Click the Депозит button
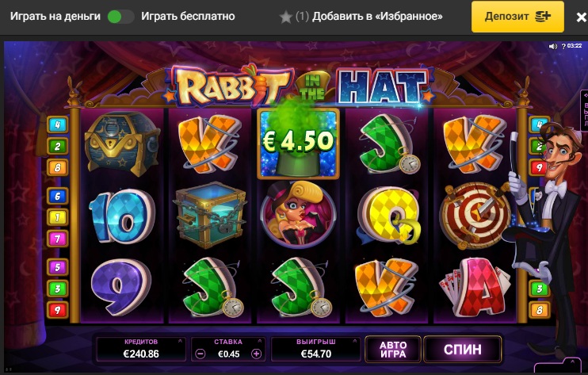 [517, 17]
